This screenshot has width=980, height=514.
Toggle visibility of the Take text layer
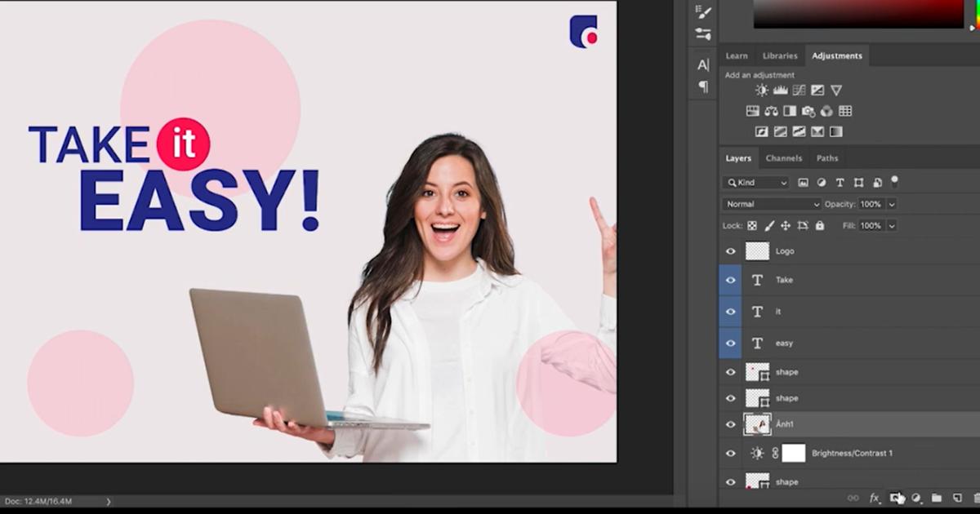point(731,280)
